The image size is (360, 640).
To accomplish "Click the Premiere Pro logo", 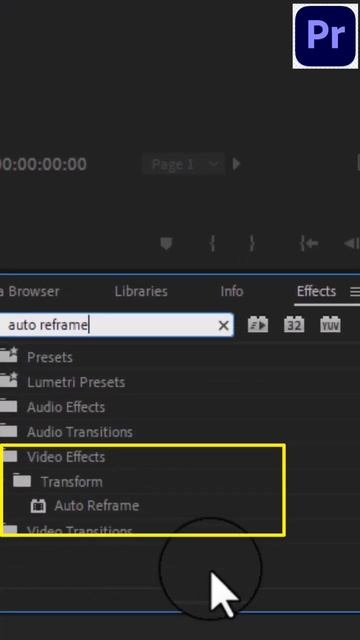I will click(325, 36).
